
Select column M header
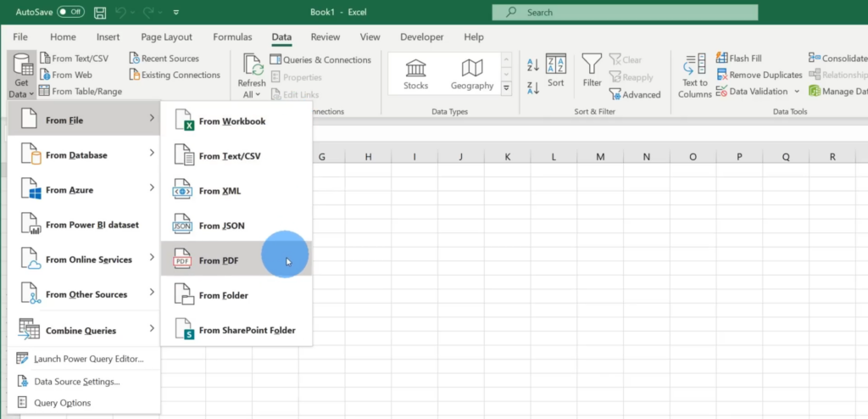click(600, 158)
